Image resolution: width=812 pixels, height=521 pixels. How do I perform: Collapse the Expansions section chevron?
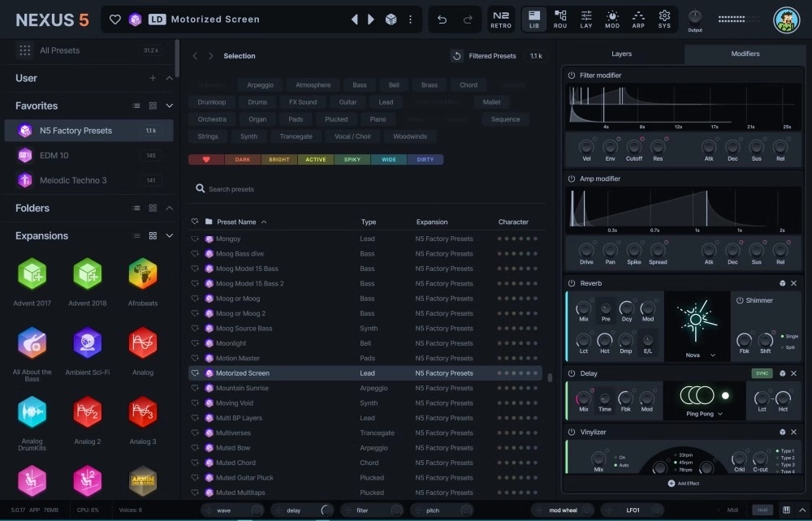coord(169,235)
